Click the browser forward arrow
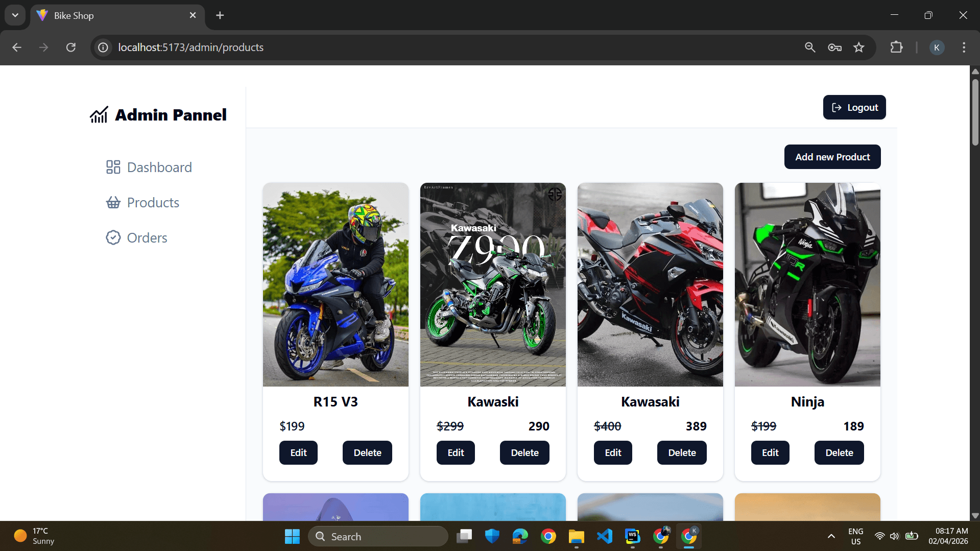 [44, 47]
